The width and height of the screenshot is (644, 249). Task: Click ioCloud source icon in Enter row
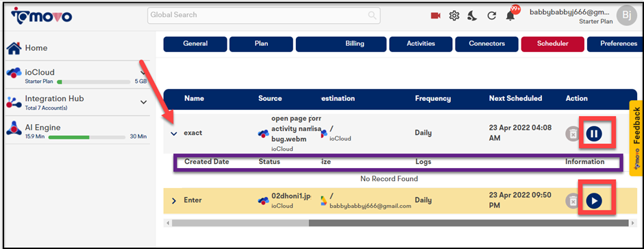pyautogui.click(x=263, y=200)
